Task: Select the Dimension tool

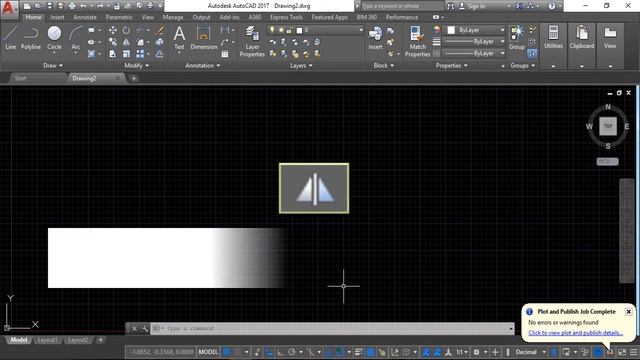Action: pos(203,38)
